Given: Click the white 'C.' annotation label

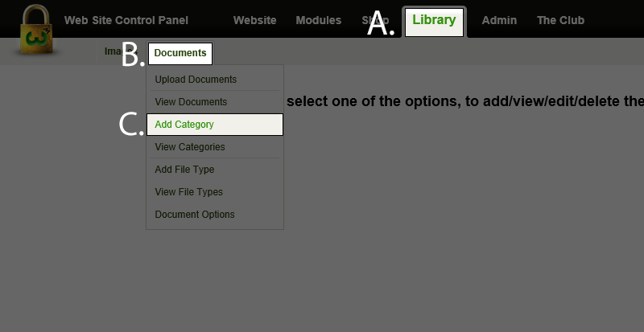Looking at the screenshot, I should tap(131, 125).
